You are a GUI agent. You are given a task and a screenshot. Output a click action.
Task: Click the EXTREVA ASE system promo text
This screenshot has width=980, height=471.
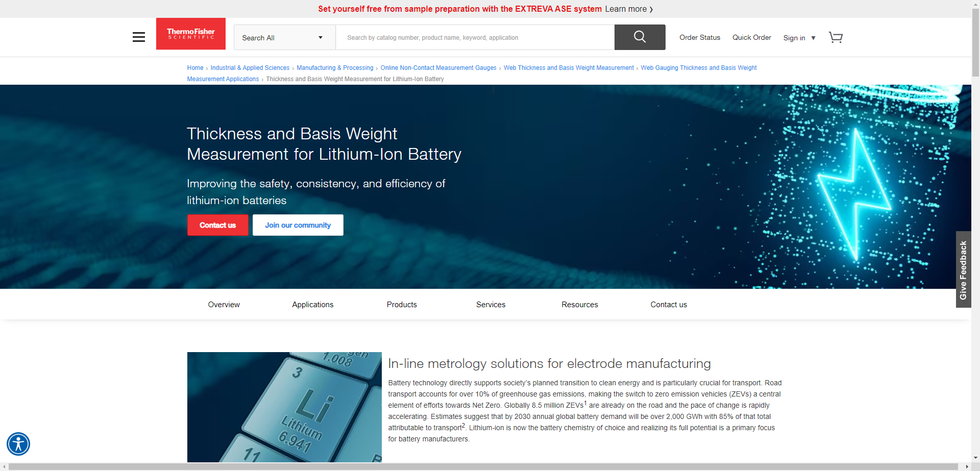[x=460, y=9]
